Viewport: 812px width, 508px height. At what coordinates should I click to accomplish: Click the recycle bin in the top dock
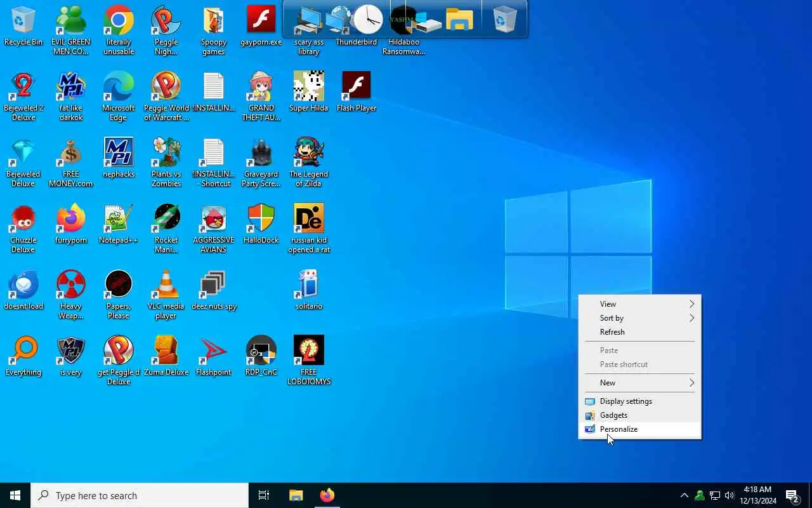pos(505,20)
